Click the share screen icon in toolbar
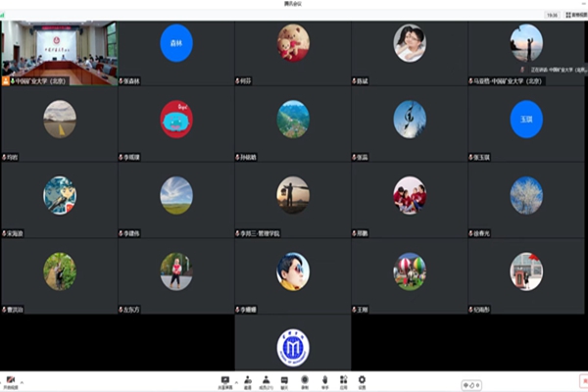 [225, 380]
